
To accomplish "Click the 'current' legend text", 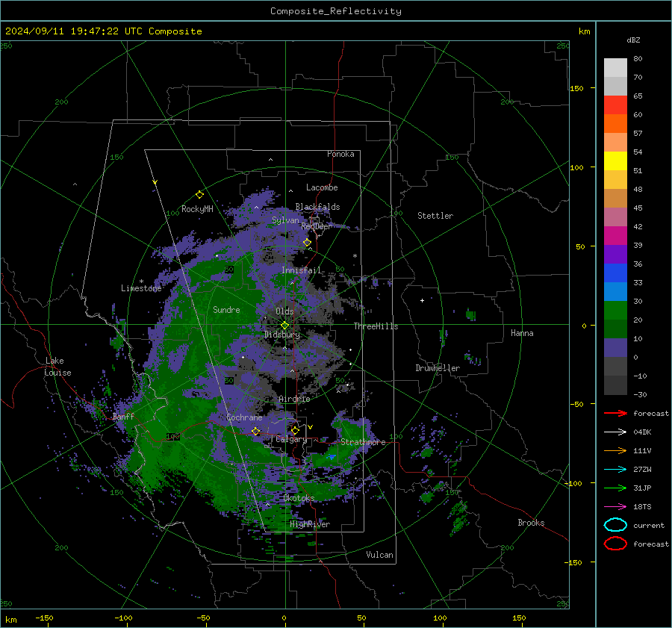I will [649, 525].
